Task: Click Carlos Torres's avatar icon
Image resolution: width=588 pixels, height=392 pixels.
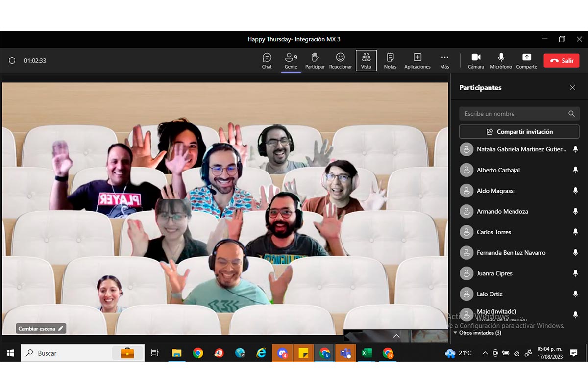Action: [466, 232]
